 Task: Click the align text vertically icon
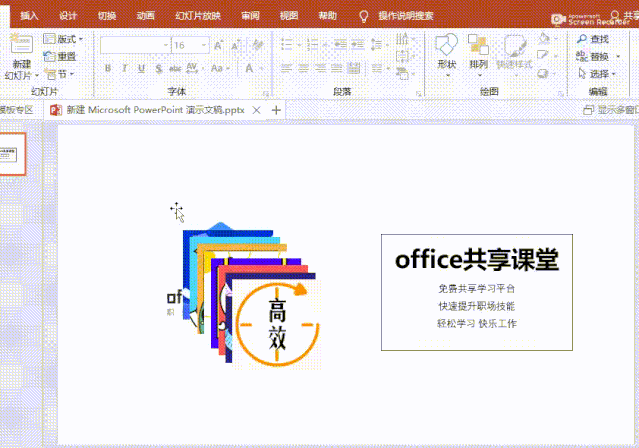pos(402,56)
